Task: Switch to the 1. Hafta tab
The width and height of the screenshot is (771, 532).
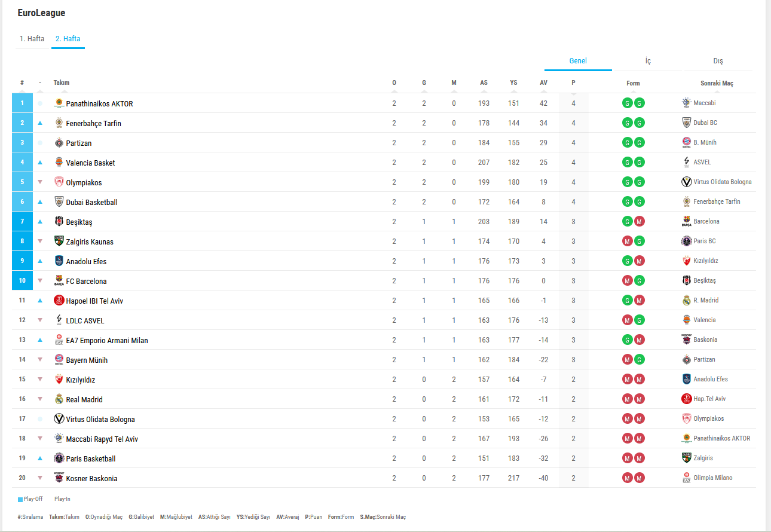Action: pyautogui.click(x=32, y=39)
